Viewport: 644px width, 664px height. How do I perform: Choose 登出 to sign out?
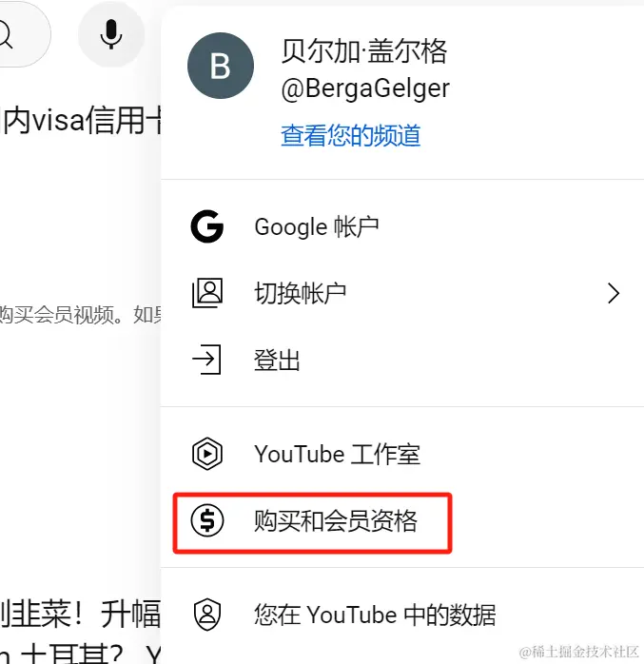click(402, 360)
